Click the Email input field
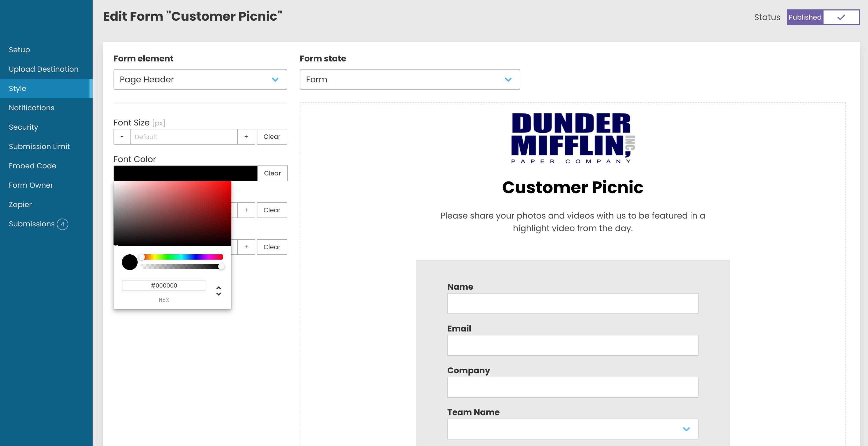The height and width of the screenshot is (446, 868). pyautogui.click(x=572, y=345)
